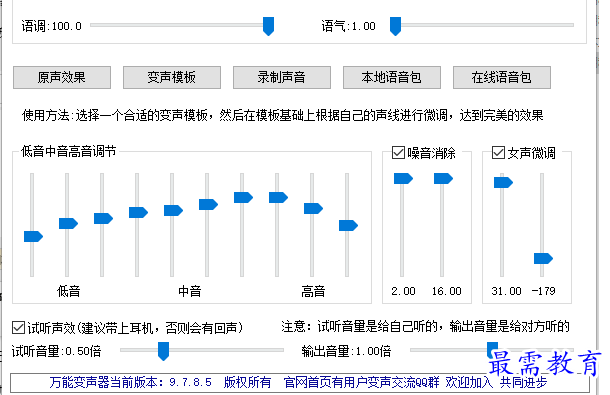Click the 低音中音高音调节 group title

tap(68, 151)
